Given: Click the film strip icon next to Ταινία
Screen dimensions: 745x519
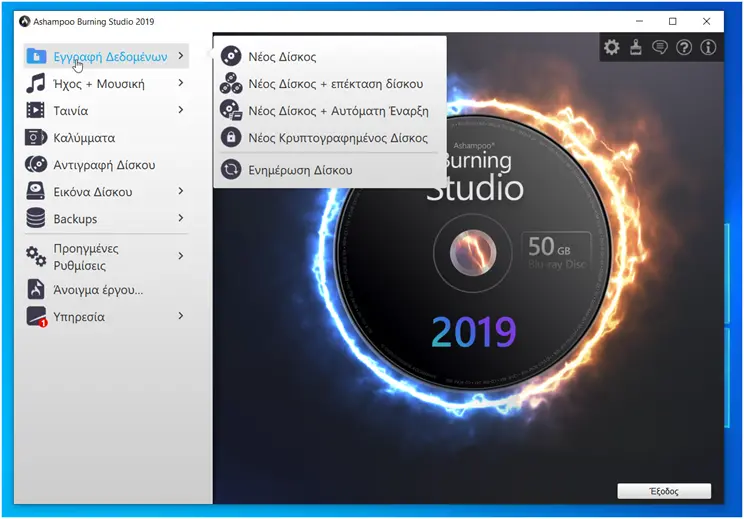Looking at the screenshot, I should 36,110.
